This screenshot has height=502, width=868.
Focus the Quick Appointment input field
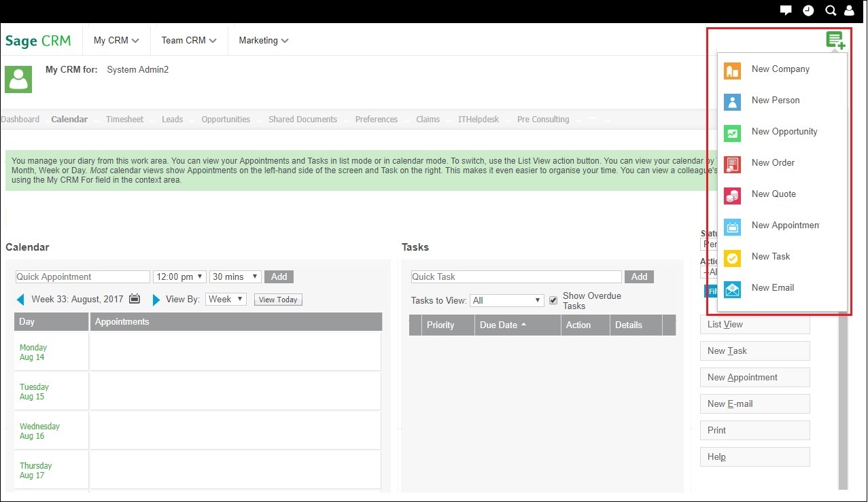[82, 276]
